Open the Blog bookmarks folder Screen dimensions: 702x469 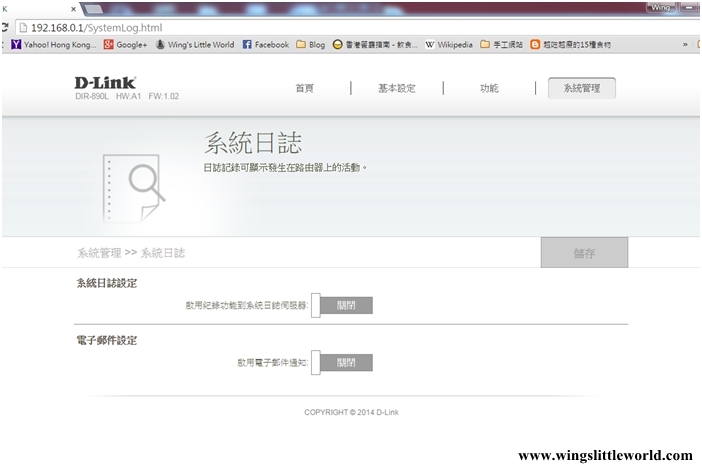(310, 45)
